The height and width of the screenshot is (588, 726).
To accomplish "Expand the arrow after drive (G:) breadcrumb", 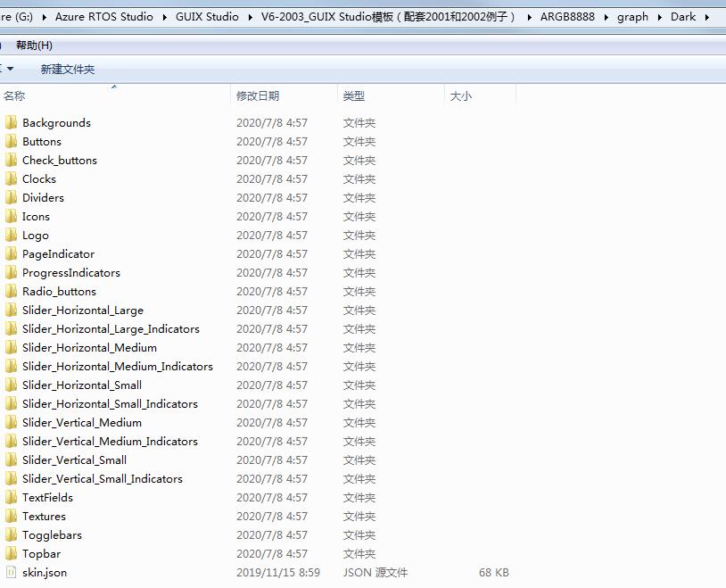I will (x=44, y=18).
